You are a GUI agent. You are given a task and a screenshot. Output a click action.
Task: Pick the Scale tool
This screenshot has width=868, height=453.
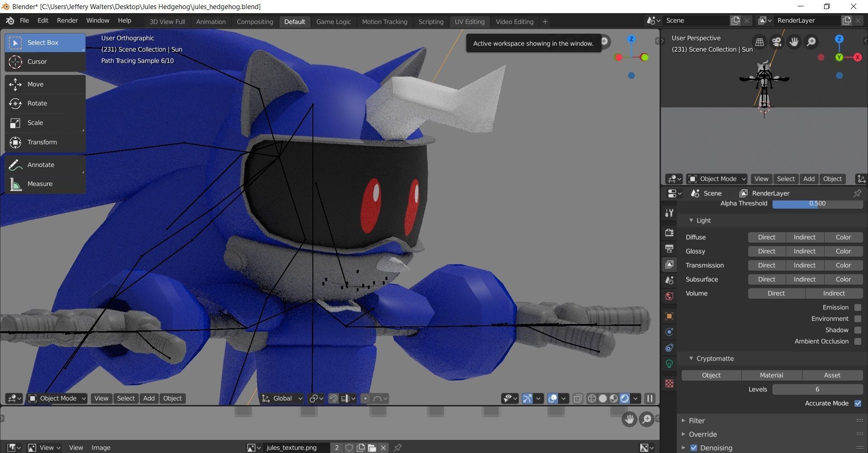(45, 123)
